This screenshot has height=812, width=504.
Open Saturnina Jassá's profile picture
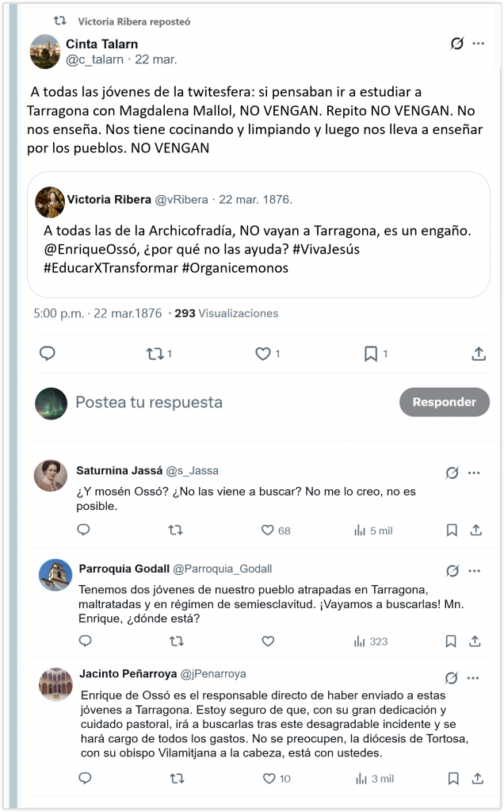pos(51,475)
